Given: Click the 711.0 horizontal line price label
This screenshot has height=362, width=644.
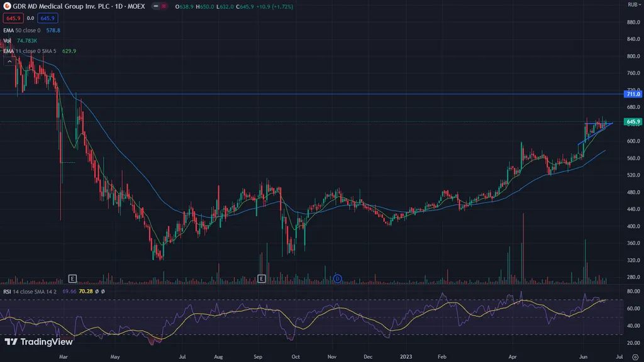Looking at the screenshot, I should click(631, 94).
